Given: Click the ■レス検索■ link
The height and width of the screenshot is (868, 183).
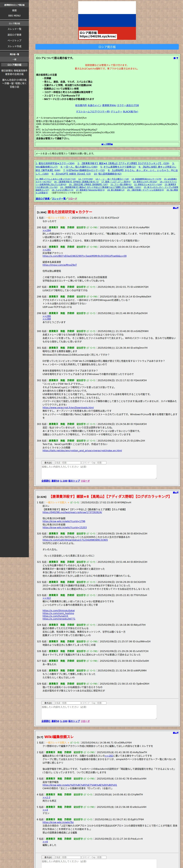Looking at the screenshot, I should tap(107, 144).
